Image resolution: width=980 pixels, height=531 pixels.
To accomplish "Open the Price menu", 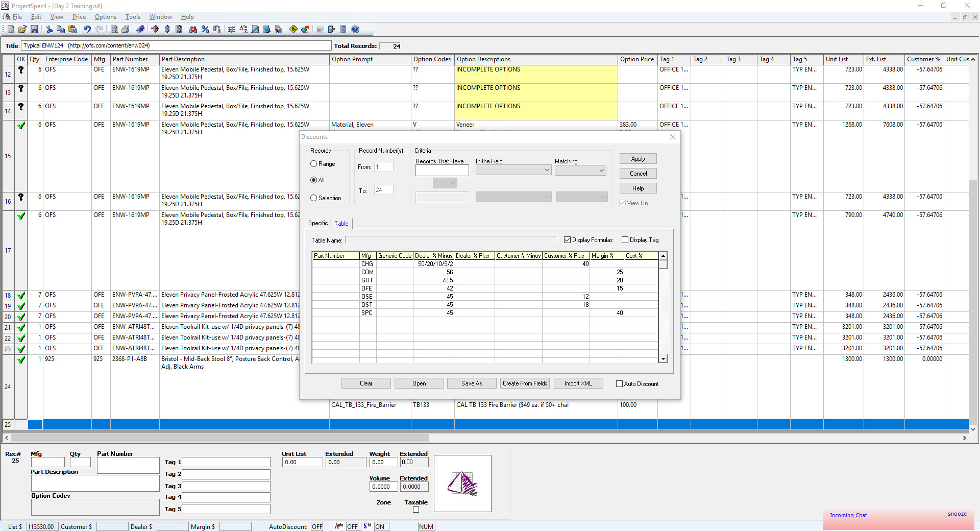I will click(x=79, y=17).
